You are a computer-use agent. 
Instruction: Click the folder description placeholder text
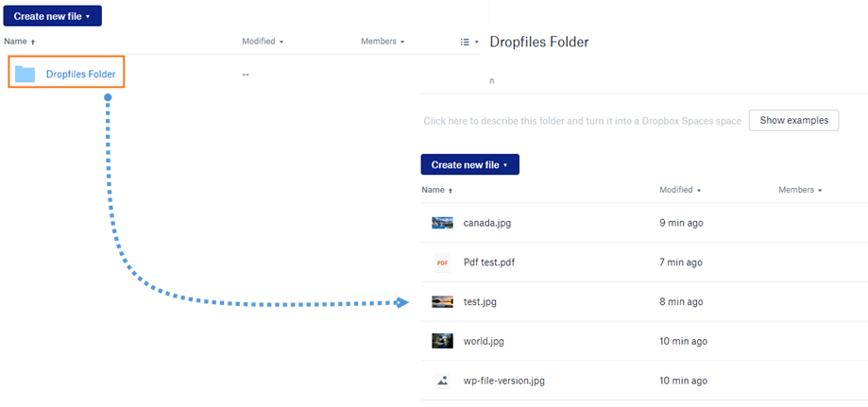(580, 121)
